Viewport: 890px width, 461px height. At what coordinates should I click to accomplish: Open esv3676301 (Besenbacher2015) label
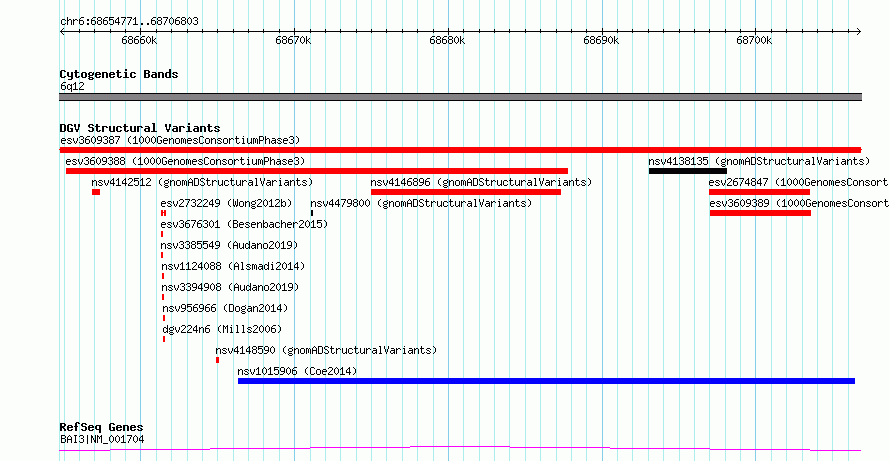pos(244,224)
